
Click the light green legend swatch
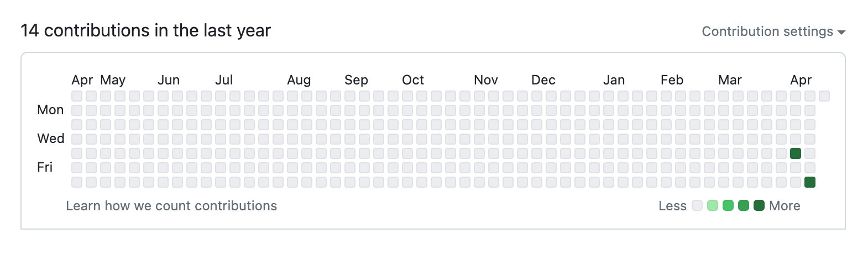click(x=713, y=205)
